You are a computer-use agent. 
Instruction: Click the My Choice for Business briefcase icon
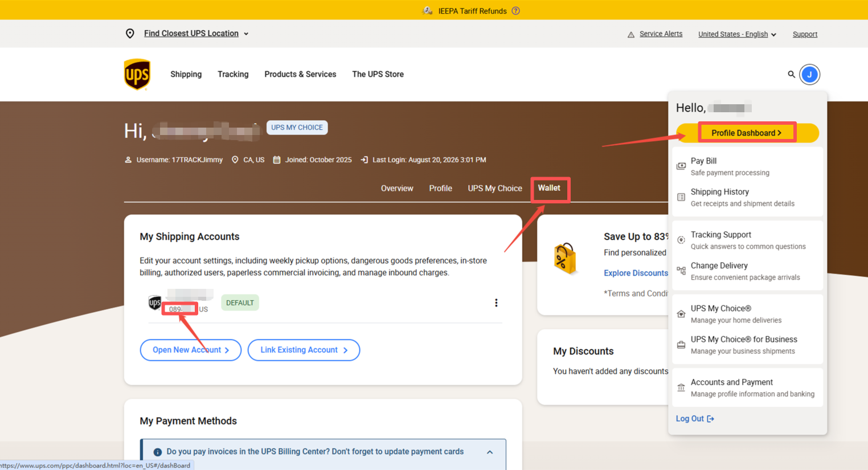(681, 345)
